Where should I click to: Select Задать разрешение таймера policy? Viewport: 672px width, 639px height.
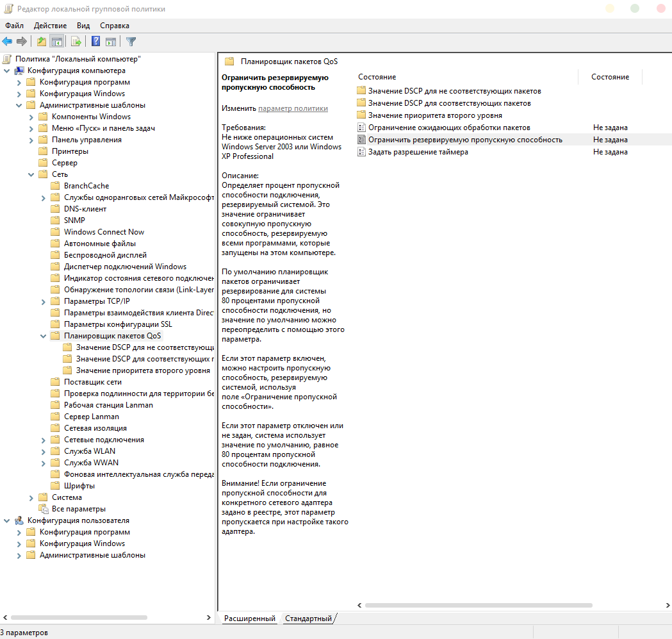point(418,152)
